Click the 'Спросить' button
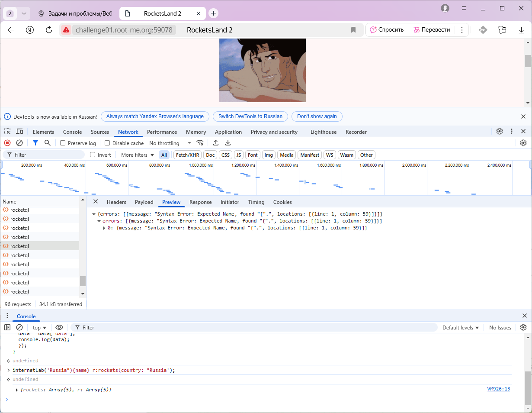Screen dimensions: 532x413 coord(387,30)
